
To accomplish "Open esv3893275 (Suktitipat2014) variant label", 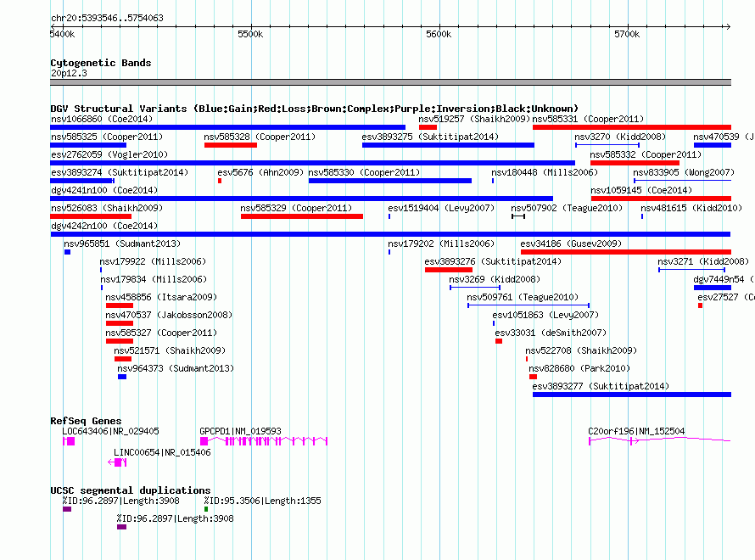I will click(430, 137).
